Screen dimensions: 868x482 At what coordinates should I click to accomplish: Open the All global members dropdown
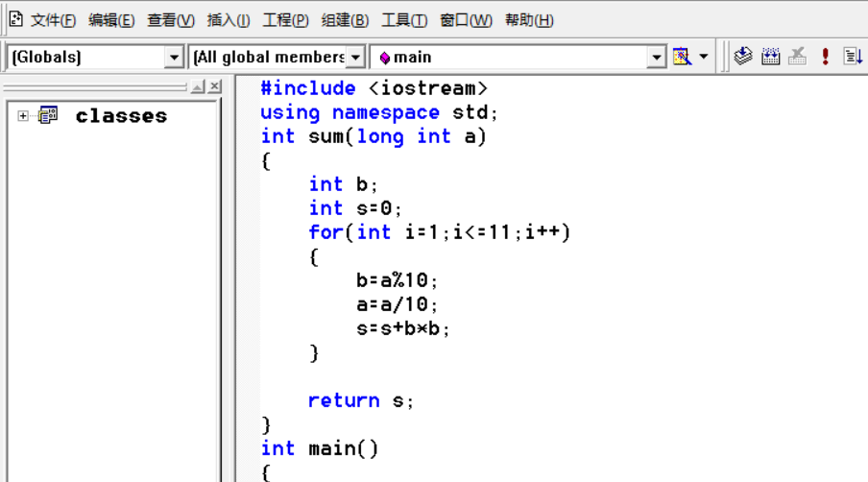point(356,57)
